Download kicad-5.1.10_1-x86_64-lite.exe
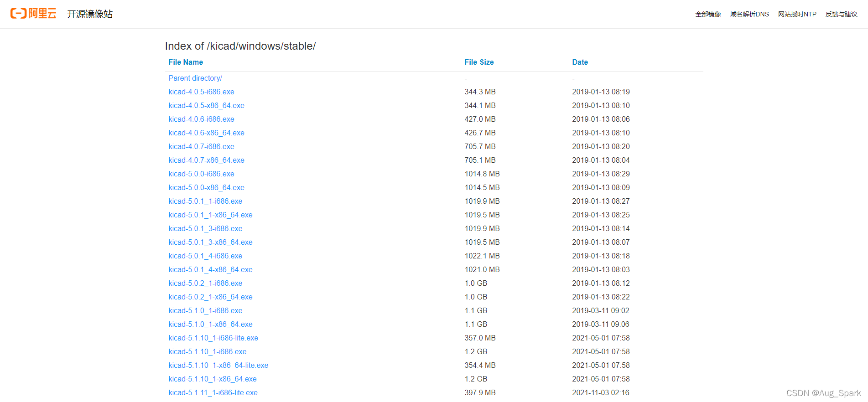 click(x=218, y=365)
